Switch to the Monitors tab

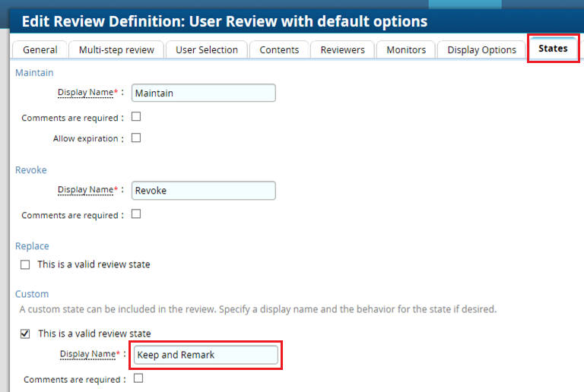[406, 49]
